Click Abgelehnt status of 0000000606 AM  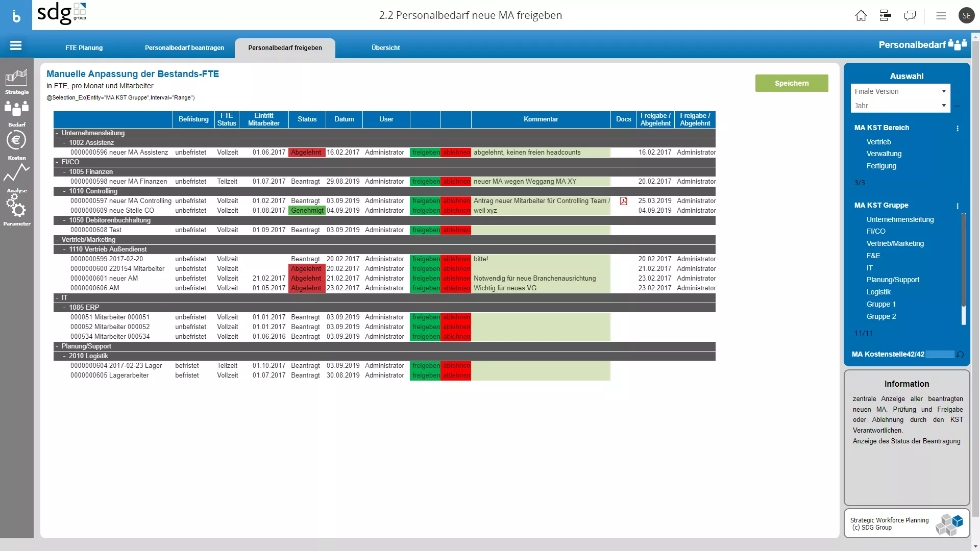click(x=306, y=288)
